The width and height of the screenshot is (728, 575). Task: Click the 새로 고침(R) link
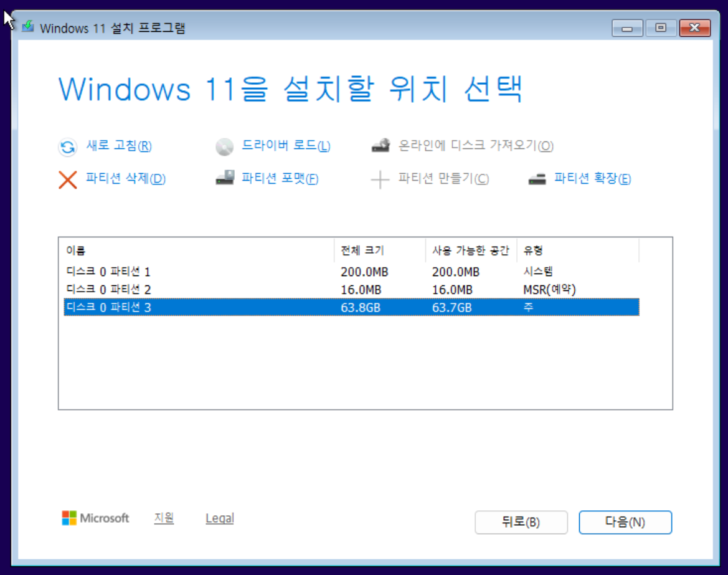[x=119, y=146]
